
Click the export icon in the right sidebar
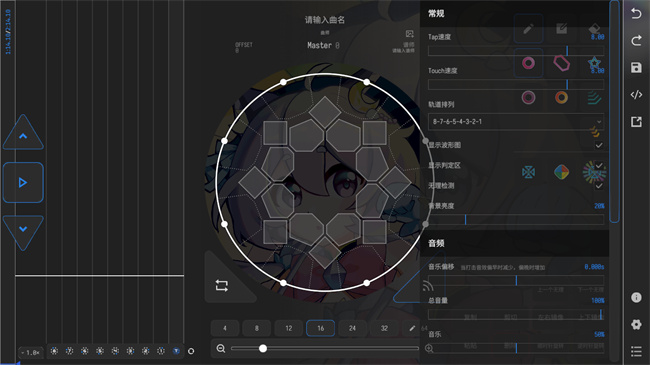[636, 122]
